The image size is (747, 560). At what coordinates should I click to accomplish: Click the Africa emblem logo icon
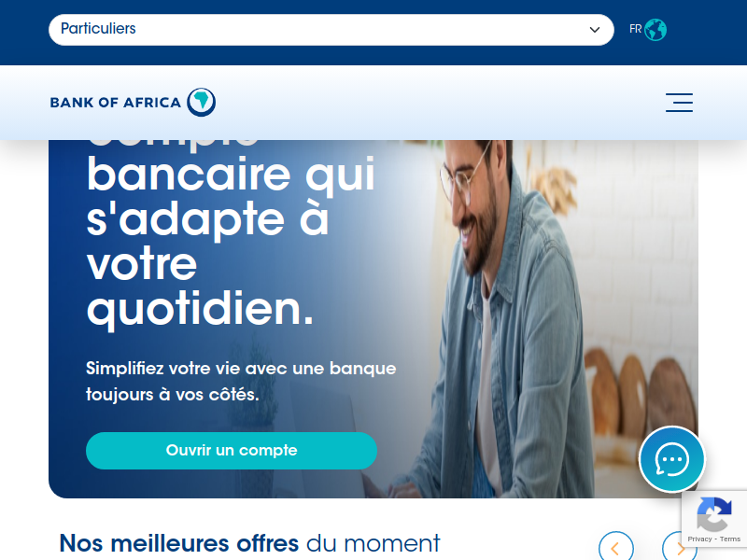[x=201, y=102]
